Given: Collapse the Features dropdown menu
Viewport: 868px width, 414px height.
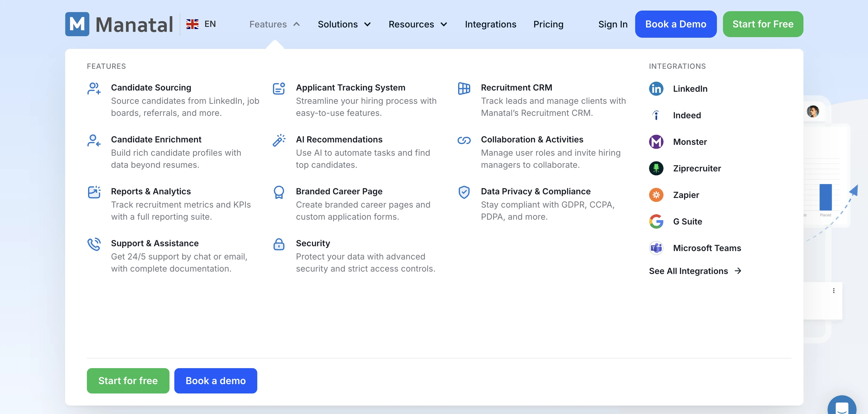Looking at the screenshot, I should pos(274,24).
